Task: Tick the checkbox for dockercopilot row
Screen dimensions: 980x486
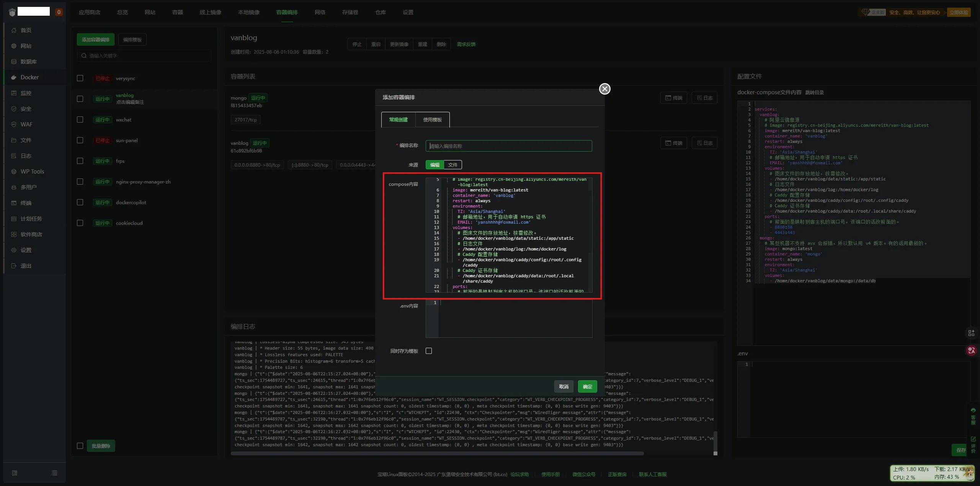Action: pos(80,202)
